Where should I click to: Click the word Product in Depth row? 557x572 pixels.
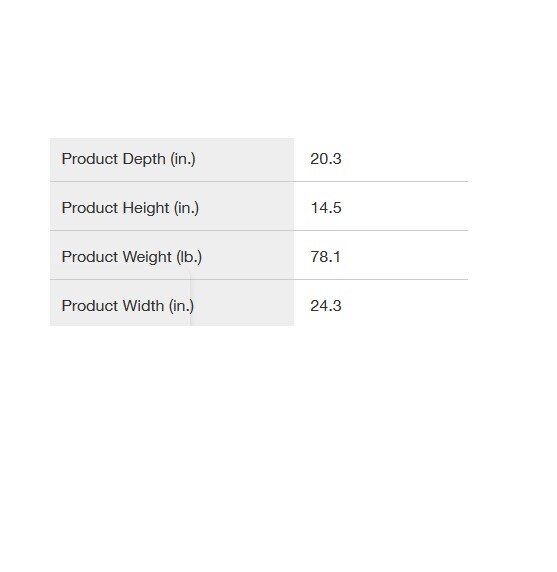(x=90, y=159)
